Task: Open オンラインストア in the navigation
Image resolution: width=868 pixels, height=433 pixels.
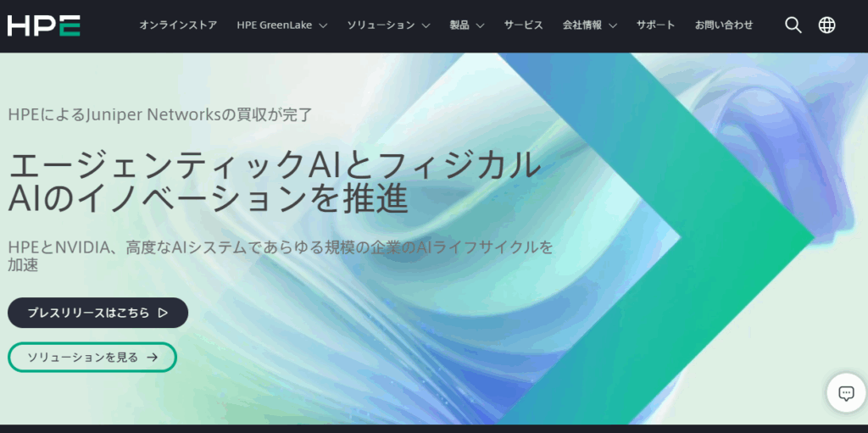Action: pos(178,25)
